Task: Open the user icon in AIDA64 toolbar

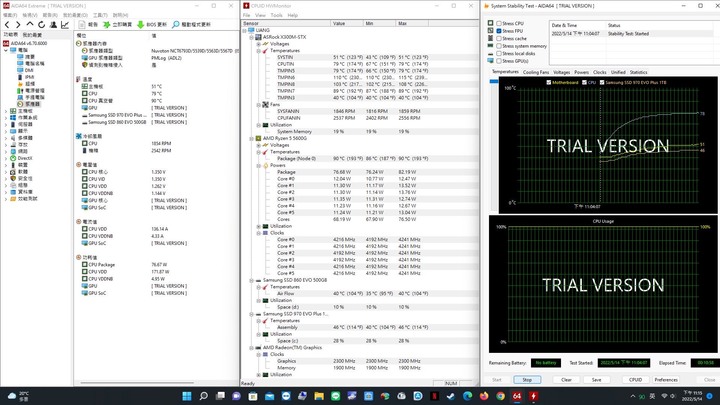Action: click(53, 25)
